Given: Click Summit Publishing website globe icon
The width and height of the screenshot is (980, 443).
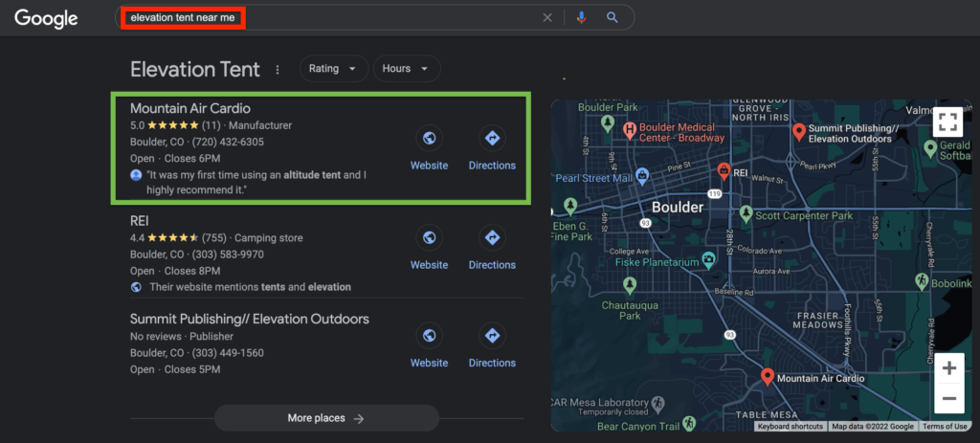Looking at the screenshot, I should click(x=430, y=336).
